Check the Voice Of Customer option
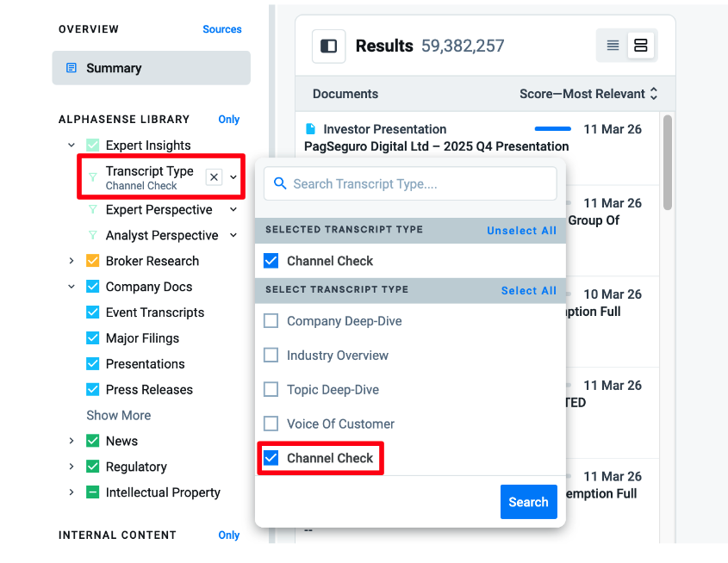 point(271,424)
